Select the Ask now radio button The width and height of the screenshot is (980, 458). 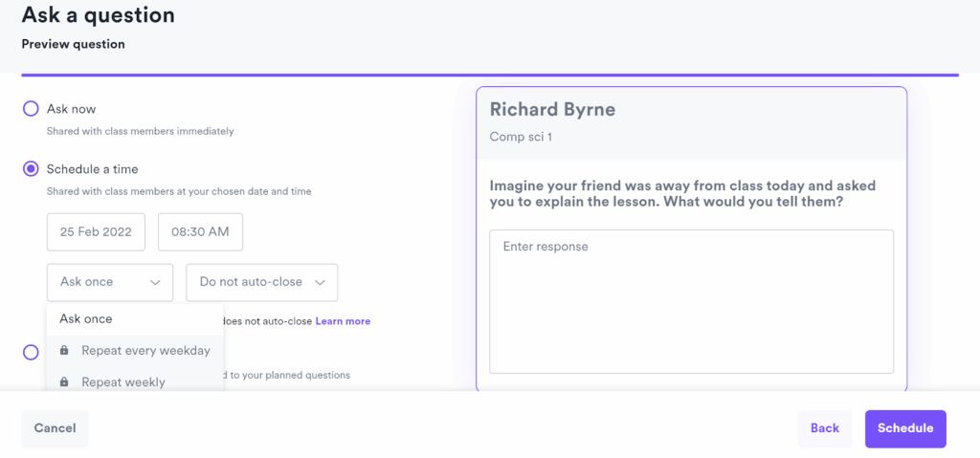pos(31,109)
